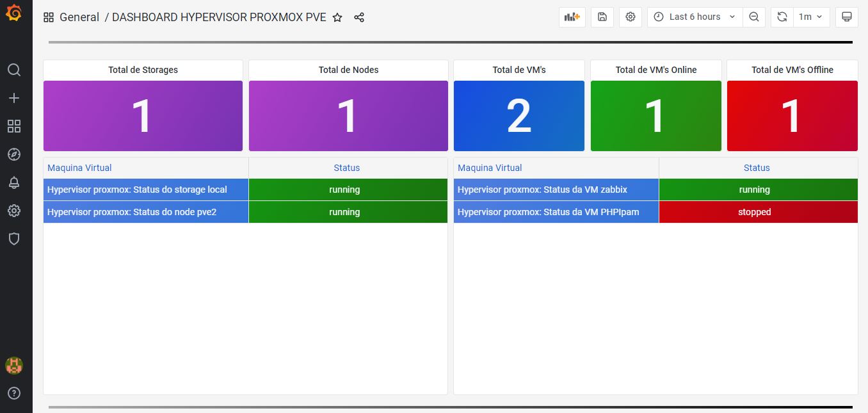The width and height of the screenshot is (868, 413).
Task: Open the Last 6 hours time picker
Action: [x=695, y=17]
